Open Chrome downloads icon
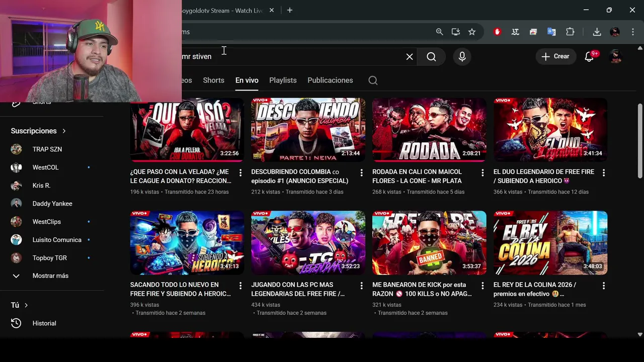644x362 pixels. (x=597, y=32)
